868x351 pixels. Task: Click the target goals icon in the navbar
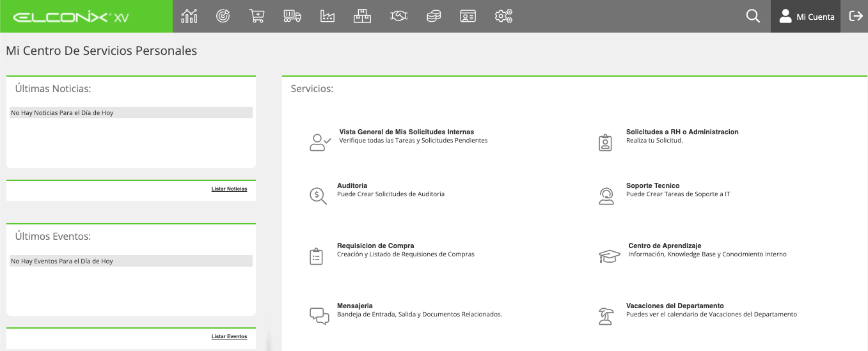click(223, 16)
